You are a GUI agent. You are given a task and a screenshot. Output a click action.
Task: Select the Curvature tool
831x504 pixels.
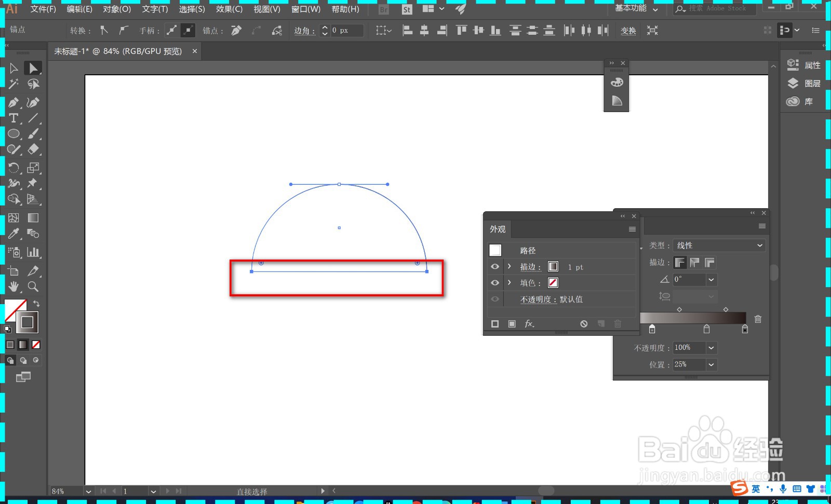[33, 102]
